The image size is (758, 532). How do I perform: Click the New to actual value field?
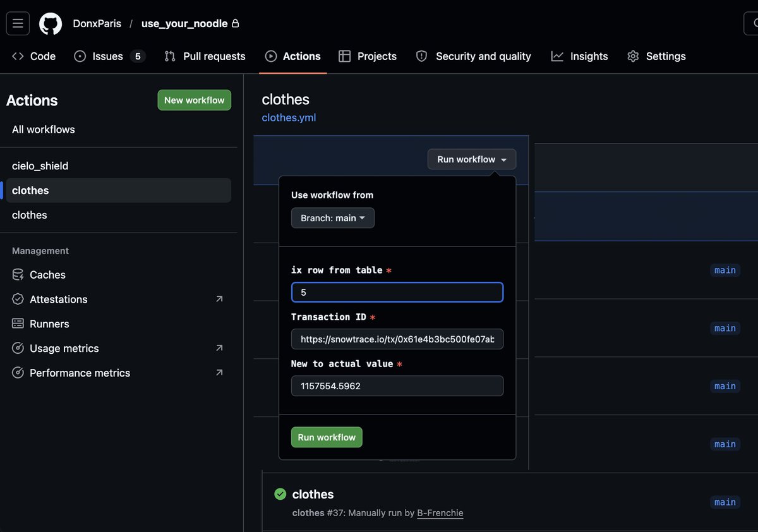pyautogui.click(x=397, y=386)
